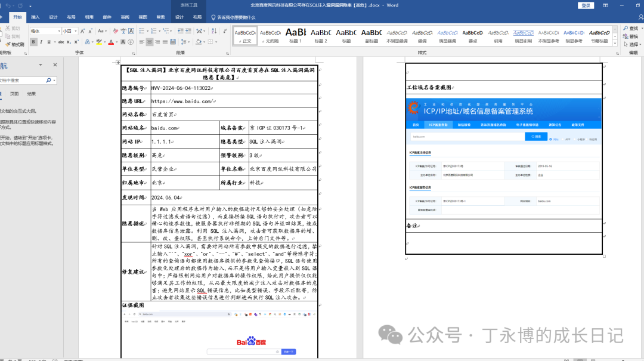Click the 登录 sign-in button
The height and width of the screenshot is (361, 644).
coord(586,5)
